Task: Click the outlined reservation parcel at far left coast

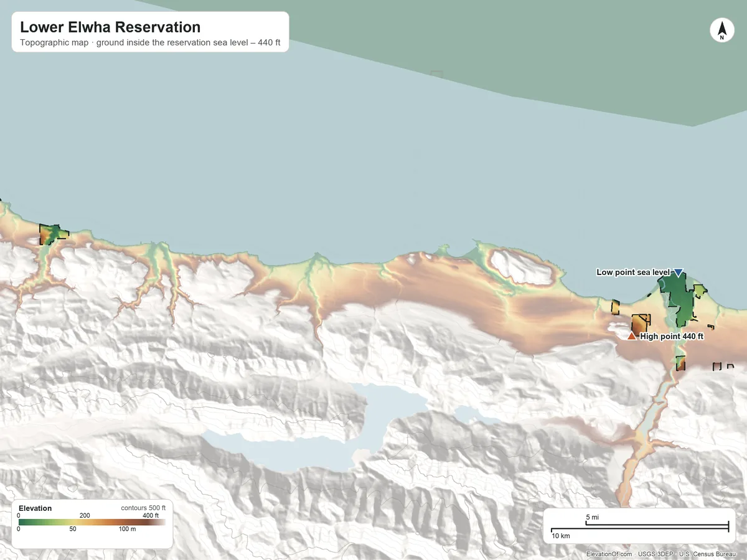Action: click(x=53, y=234)
